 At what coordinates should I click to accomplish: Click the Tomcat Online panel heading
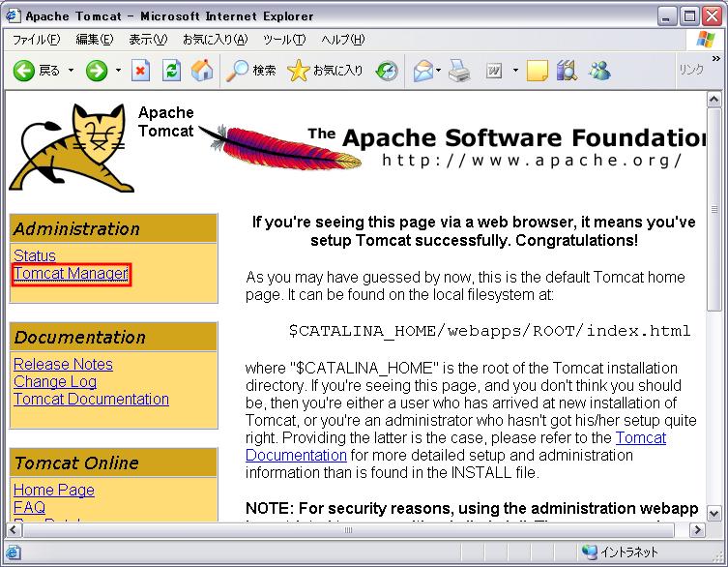(x=113, y=463)
